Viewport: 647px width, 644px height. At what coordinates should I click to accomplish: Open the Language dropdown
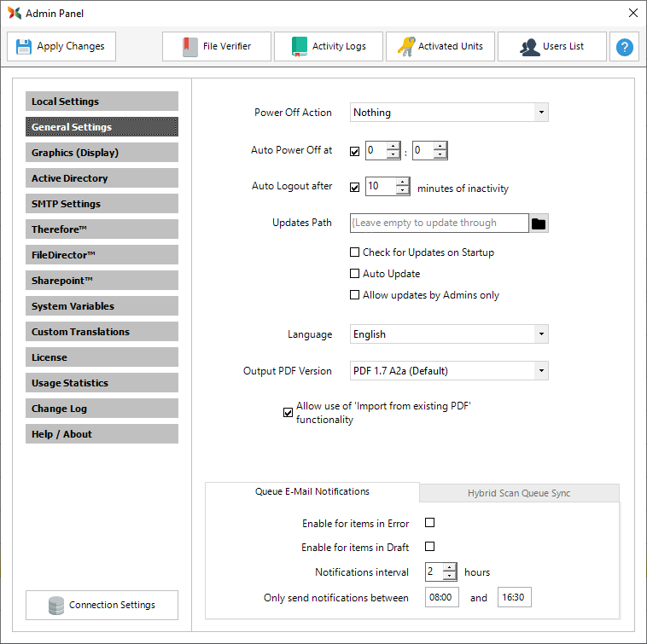(540, 334)
